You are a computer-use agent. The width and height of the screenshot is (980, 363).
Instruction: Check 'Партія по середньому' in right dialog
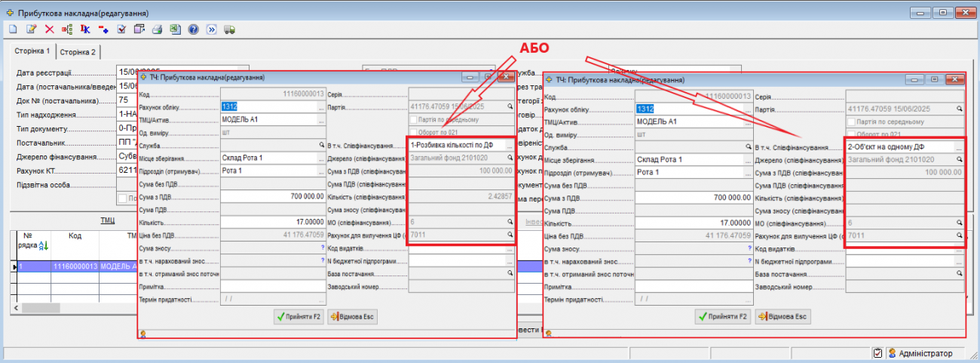850,122
